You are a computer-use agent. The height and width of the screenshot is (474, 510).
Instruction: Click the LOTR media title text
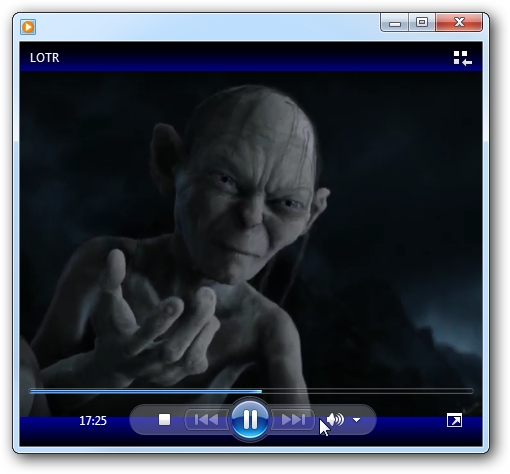(x=45, y=58)
